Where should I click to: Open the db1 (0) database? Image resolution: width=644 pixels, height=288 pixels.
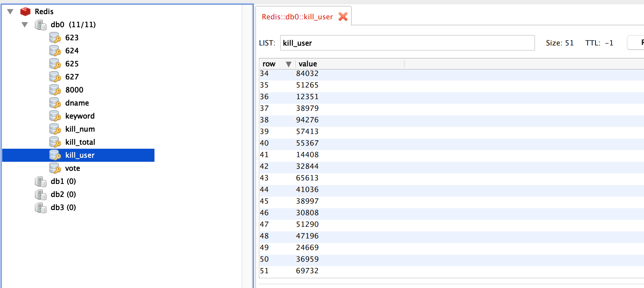(63, 181)
